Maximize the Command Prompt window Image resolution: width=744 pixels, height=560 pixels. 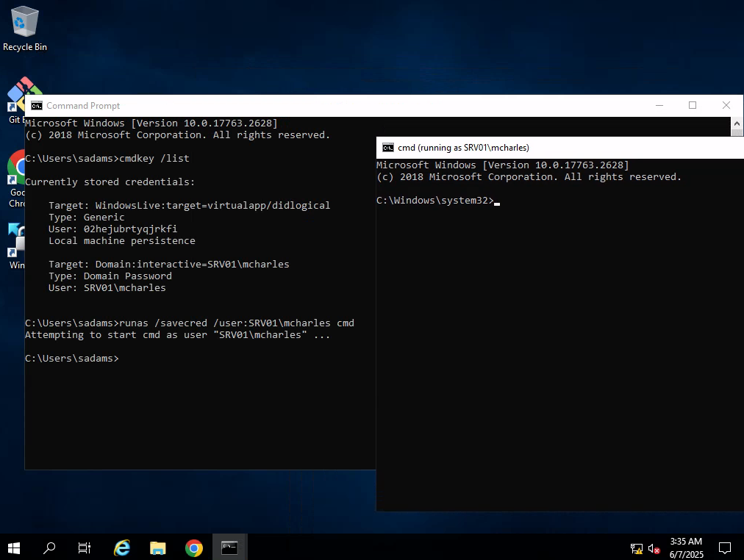(x=692, y=105)
